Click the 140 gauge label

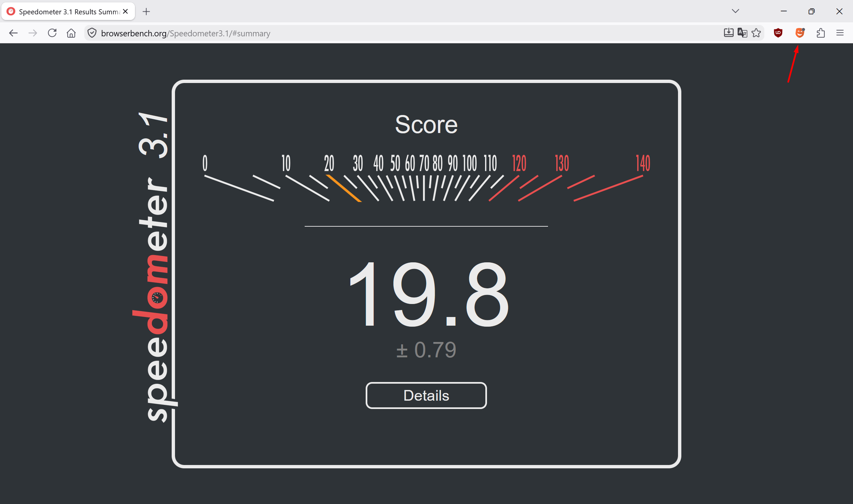pos(643,163)
